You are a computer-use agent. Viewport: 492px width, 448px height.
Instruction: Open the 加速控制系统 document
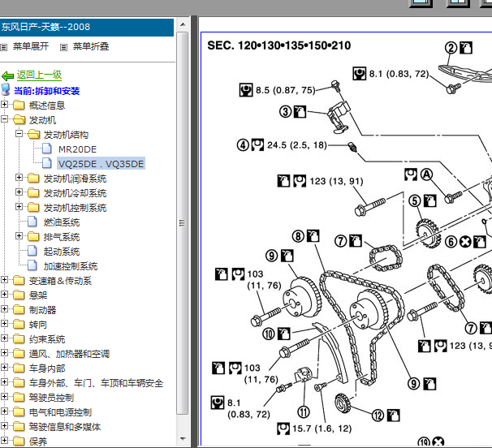[71, 266]
